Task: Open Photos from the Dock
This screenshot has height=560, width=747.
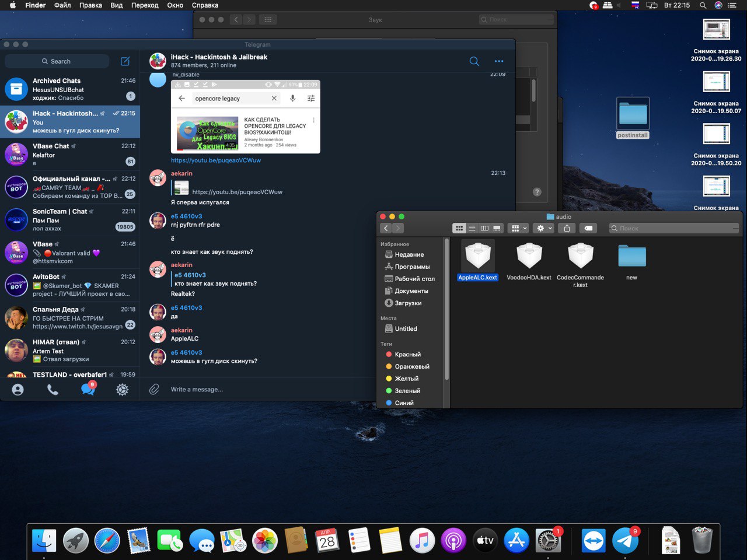Action: [x=264, y=541]
